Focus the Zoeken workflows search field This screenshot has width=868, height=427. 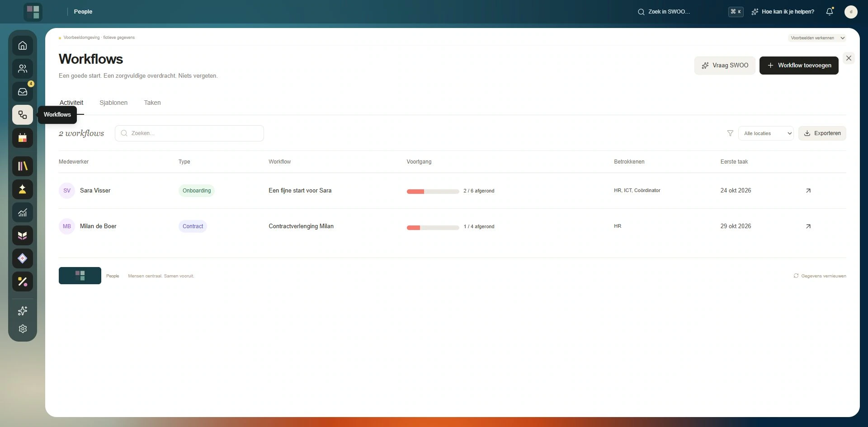(x=189, y=133)
